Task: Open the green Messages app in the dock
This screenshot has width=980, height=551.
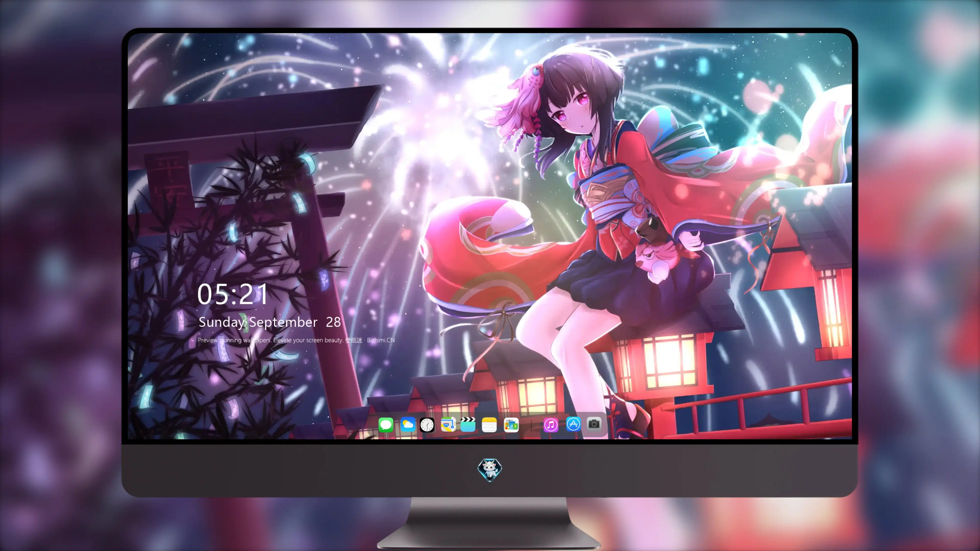Action: (x=386, y=425)
